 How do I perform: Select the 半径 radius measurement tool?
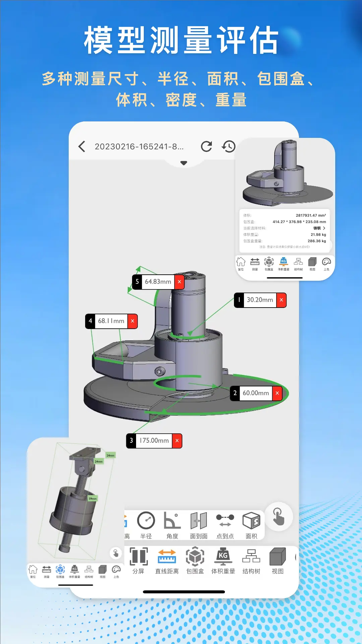tap(146, 525)
